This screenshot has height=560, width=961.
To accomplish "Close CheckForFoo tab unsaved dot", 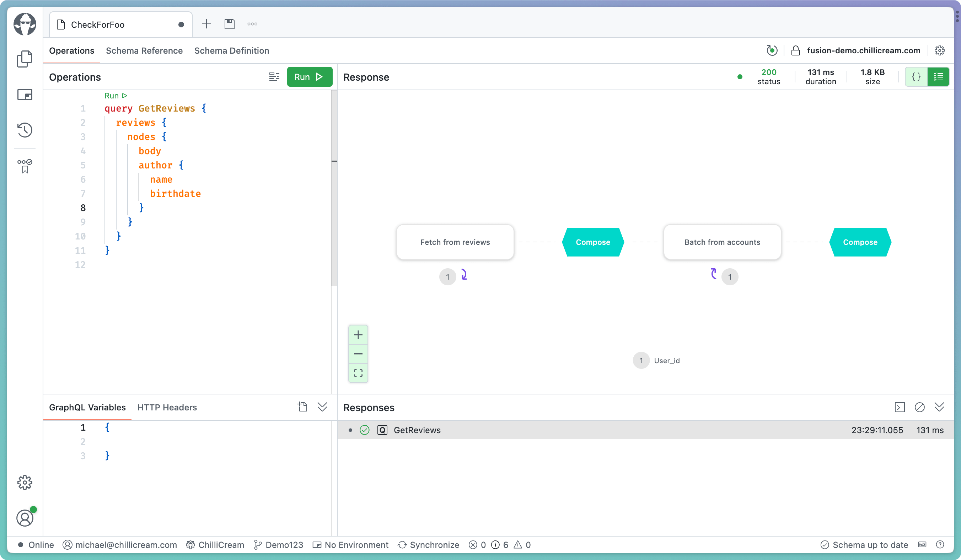I will click(181, 25).
